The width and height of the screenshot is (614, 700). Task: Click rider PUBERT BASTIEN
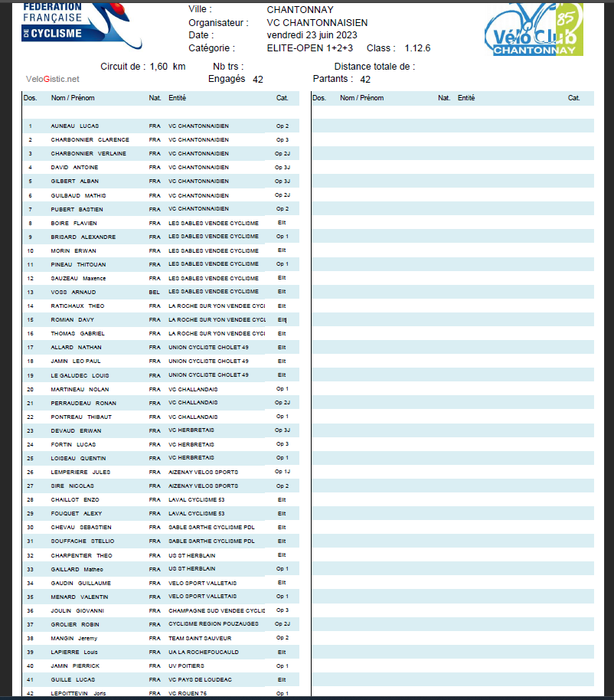[77, 209]
